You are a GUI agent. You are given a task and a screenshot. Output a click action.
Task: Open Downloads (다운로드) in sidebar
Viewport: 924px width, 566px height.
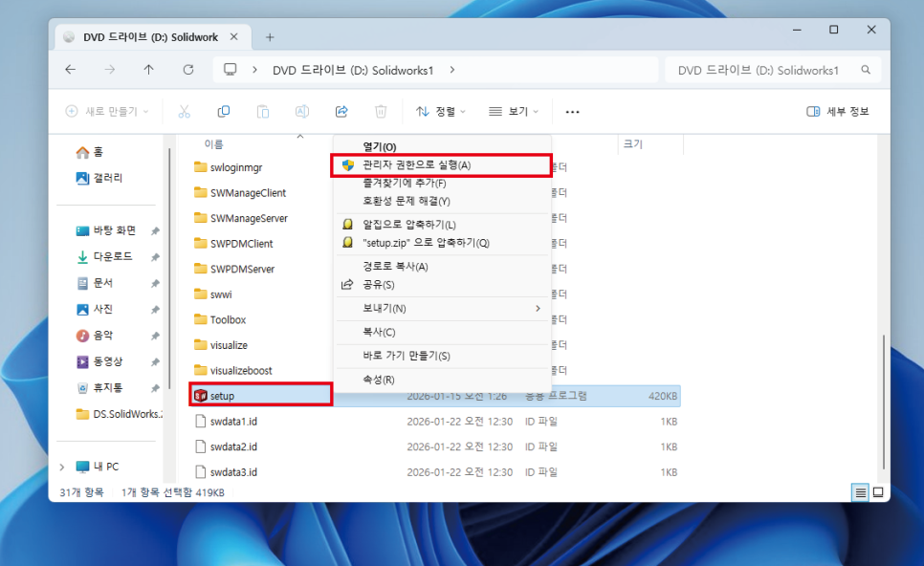[105, 256]
